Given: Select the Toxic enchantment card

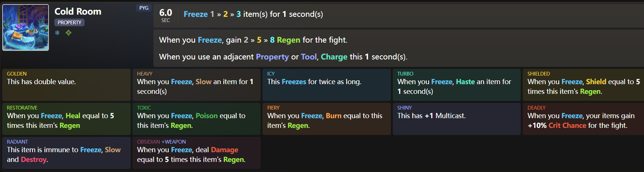Looking at the screenshot, I should [x=196, y=119].
